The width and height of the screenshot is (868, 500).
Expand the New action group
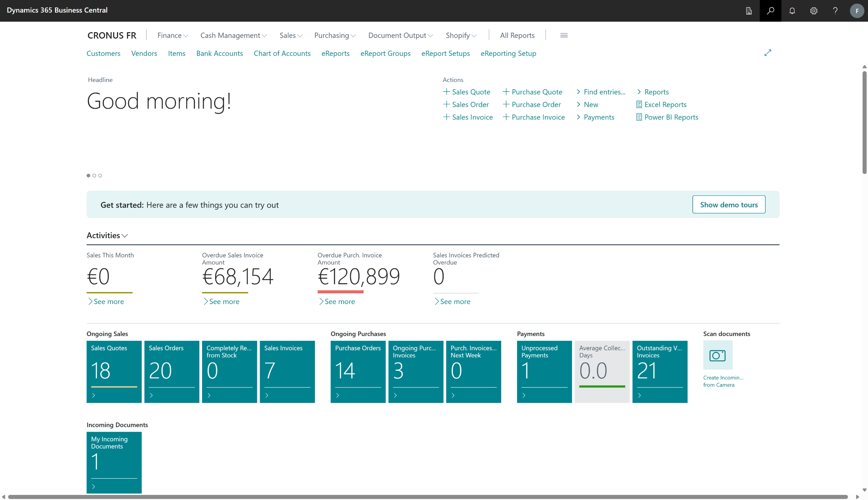point(587,104)
